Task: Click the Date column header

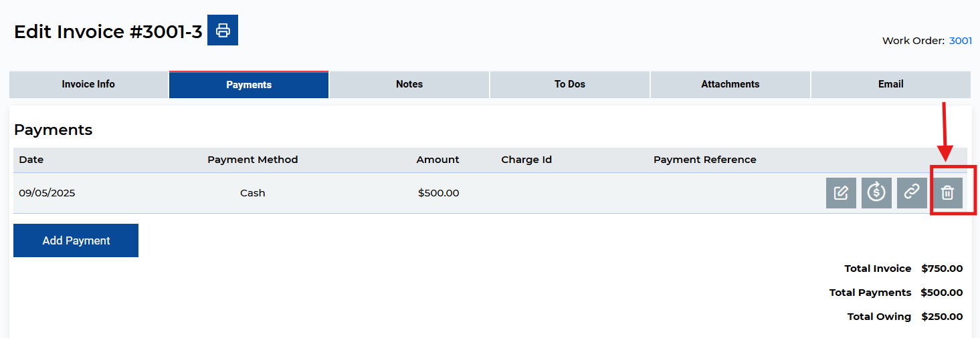Action: pyautogui.click(x=31, y=160)
